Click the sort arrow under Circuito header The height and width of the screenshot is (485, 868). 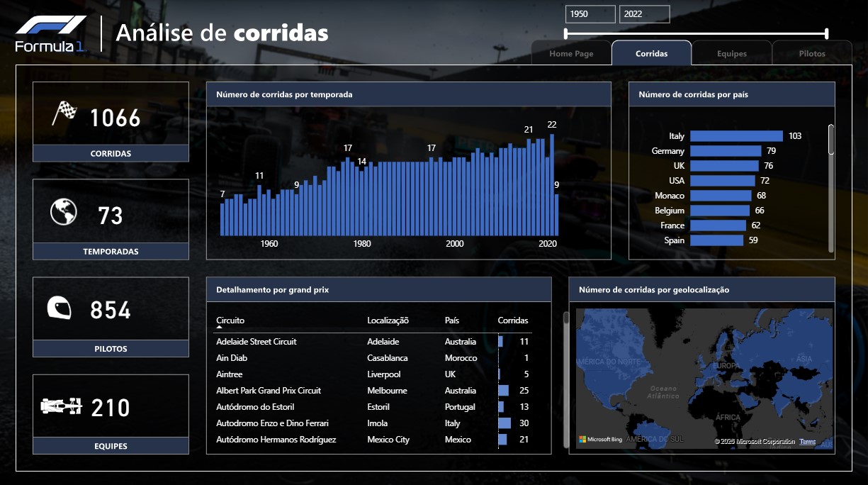(x=220, y=328)
